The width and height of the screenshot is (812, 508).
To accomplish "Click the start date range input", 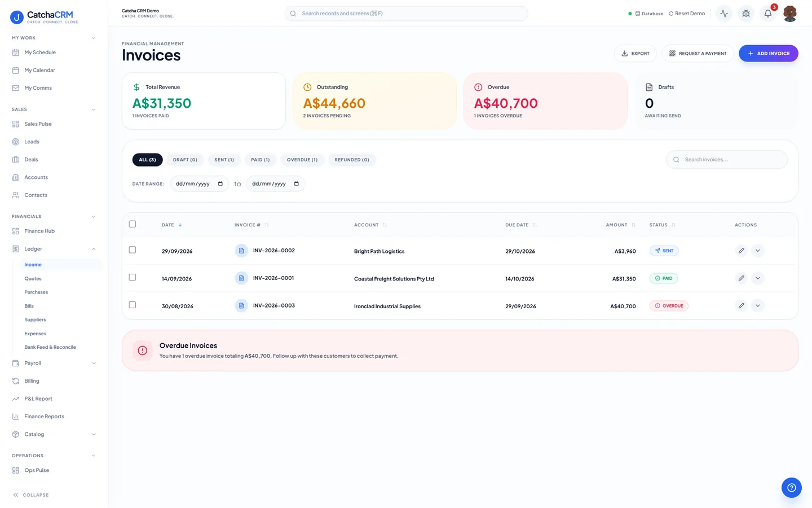I will pos(199,184).
